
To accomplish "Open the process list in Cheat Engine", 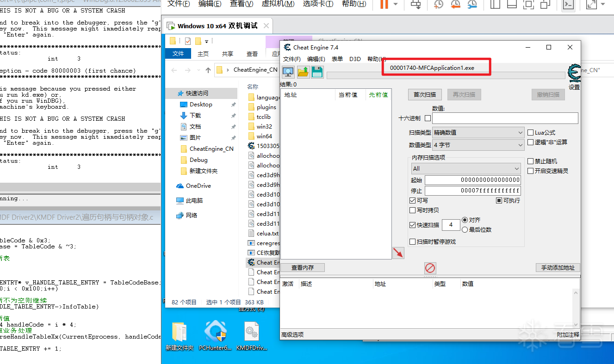I will pos(288,72).
